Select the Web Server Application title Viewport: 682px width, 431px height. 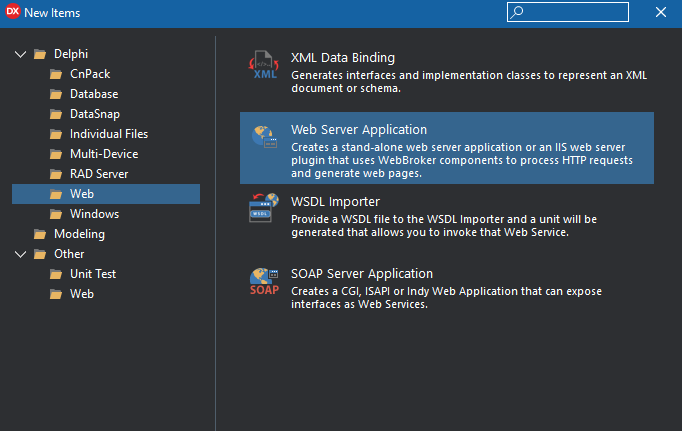tap(359, 130)
